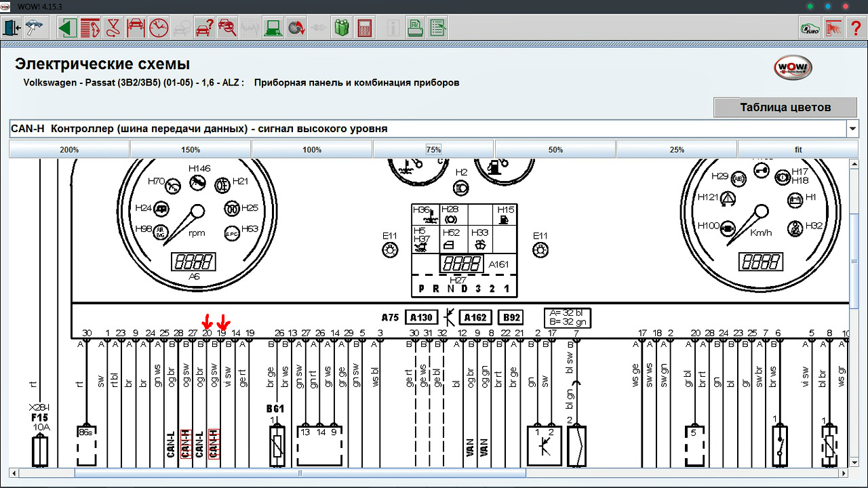
Task: Click the A130 component box
Action: 421,317
